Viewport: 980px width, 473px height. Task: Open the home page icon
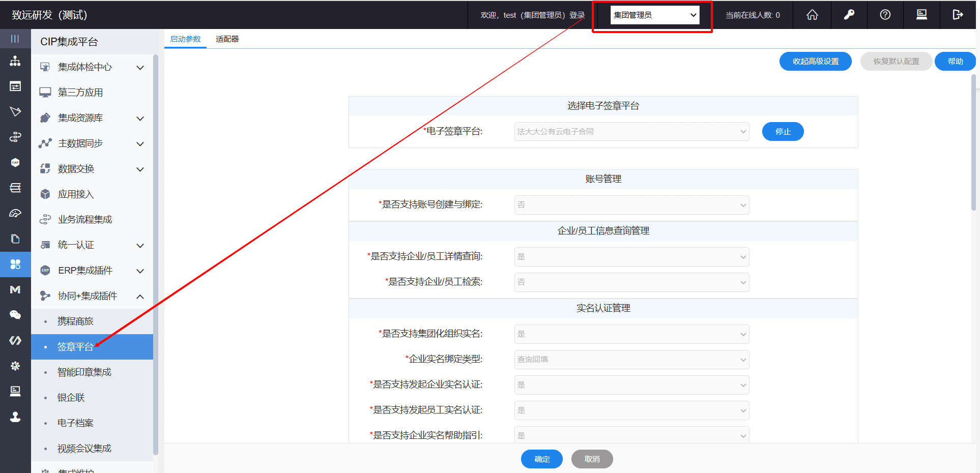coord(812,15)
